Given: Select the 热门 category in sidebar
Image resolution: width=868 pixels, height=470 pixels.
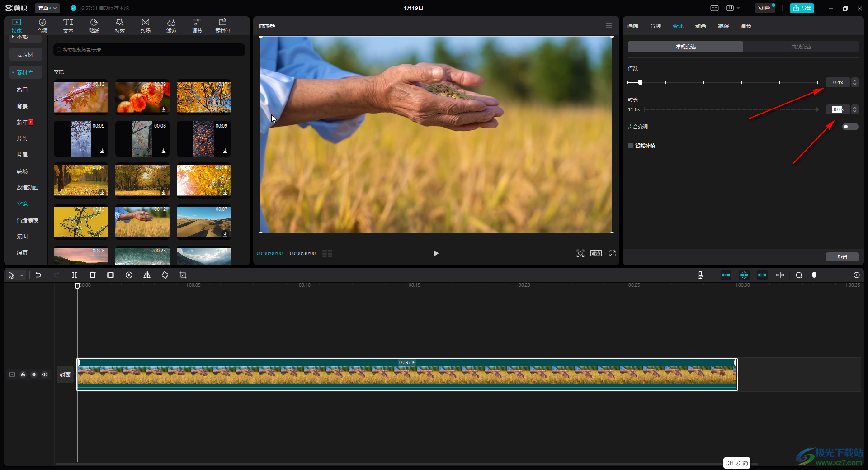Looking at the screenshot, I should (22, 90).
